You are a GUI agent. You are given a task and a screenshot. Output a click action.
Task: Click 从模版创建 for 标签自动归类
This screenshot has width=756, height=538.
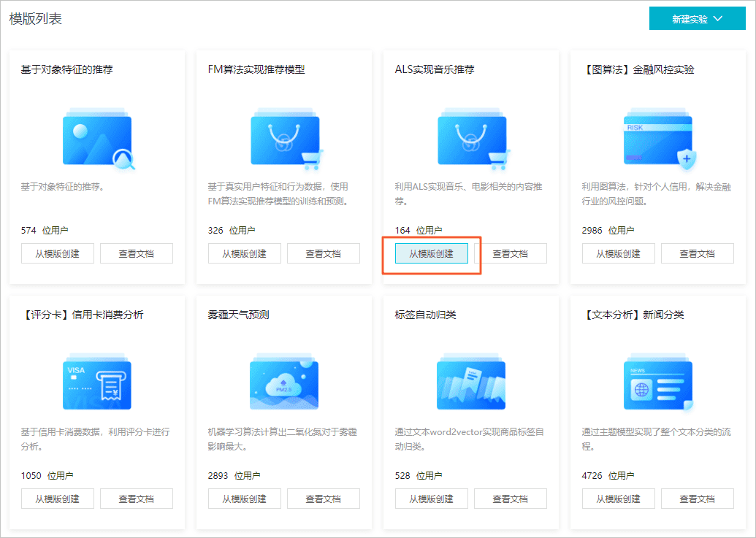pyautogui.click(x=432, y=499)
